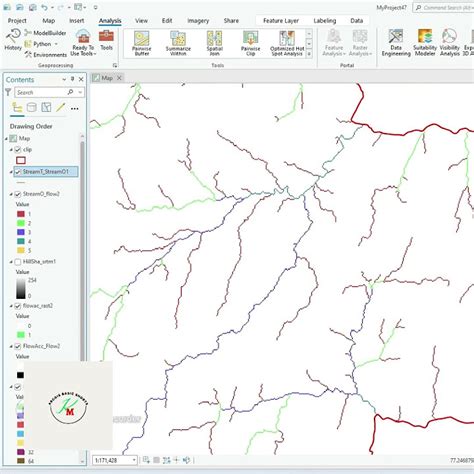Click the Open Project icon in quick access toolbar

(x=20, y=7)
